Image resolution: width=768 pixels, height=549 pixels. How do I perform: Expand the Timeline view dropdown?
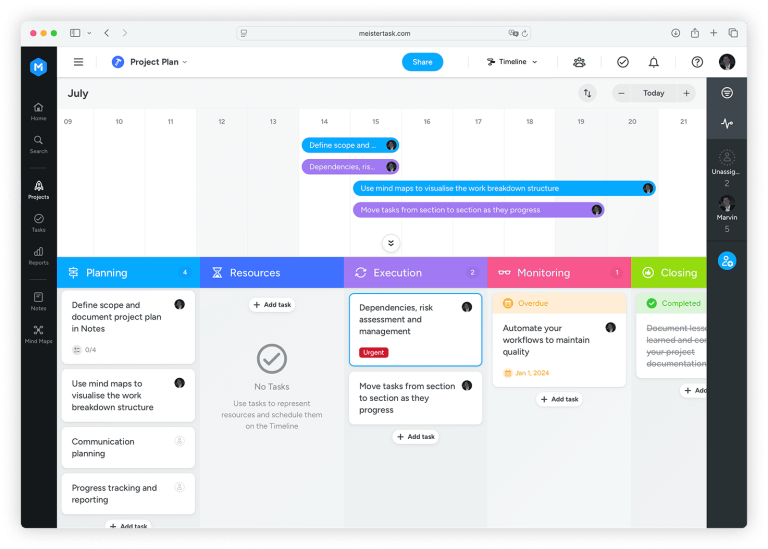pyautogui.click(x=512, y=62)
